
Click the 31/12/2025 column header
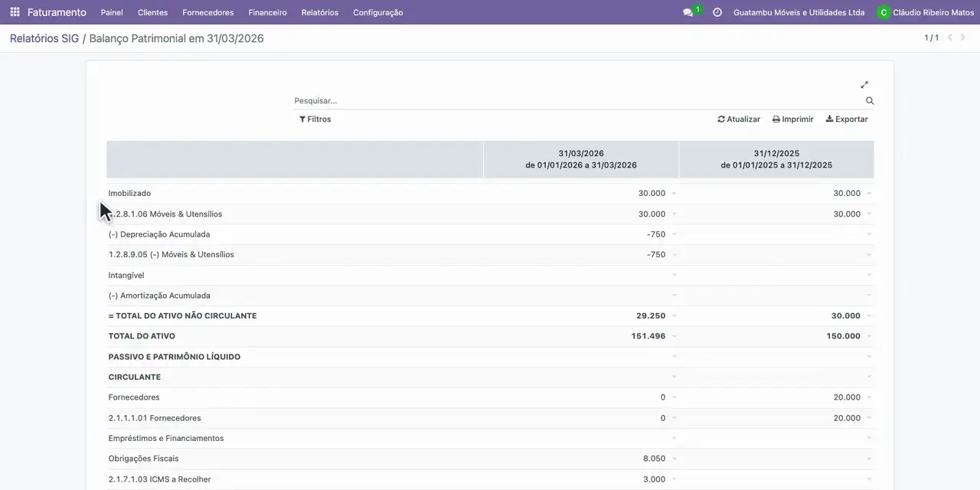(776, 159)
